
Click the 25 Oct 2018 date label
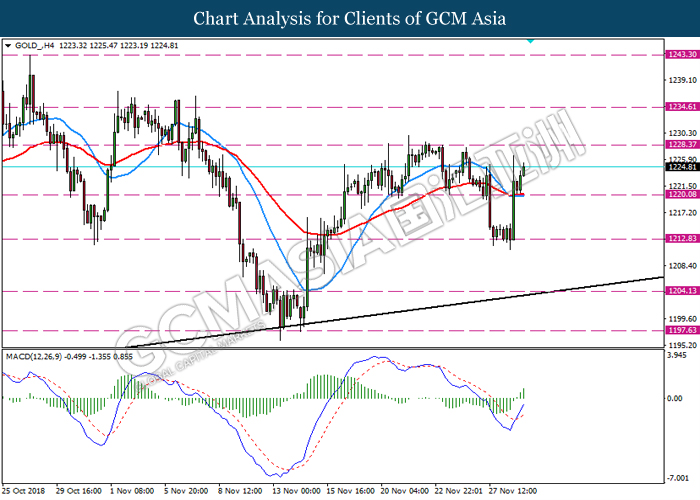[24, 491]
